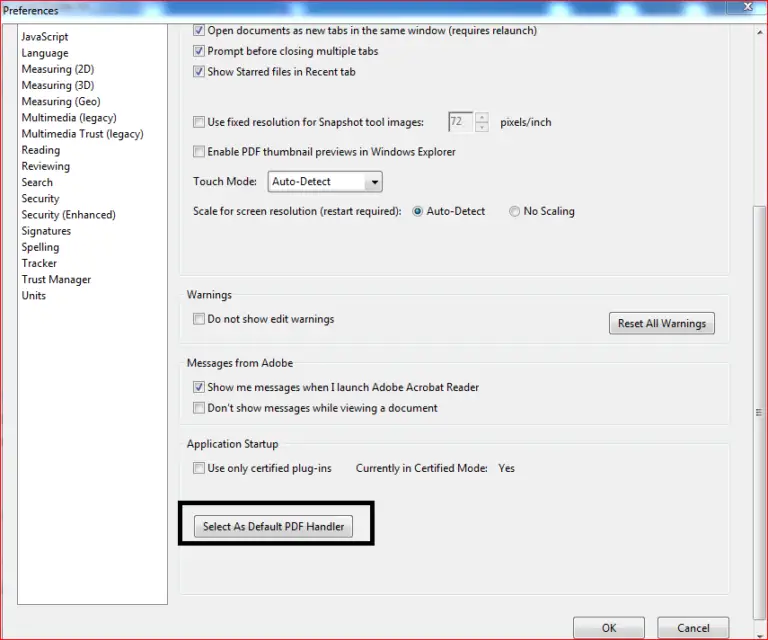Open the Trust Manager category
This screenshot has height=640, width=768.
tap(56, 279)
